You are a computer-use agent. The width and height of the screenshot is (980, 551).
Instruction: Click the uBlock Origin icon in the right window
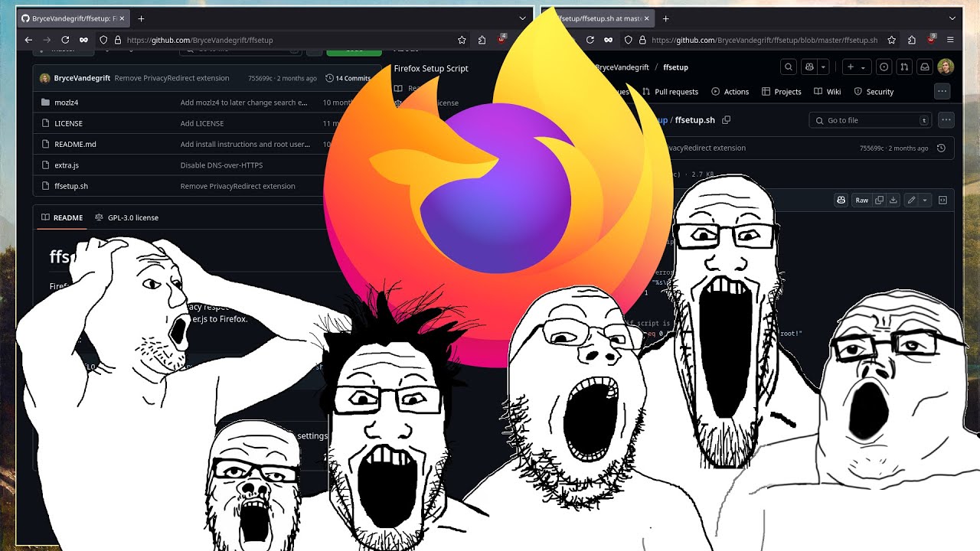(932, 38)
